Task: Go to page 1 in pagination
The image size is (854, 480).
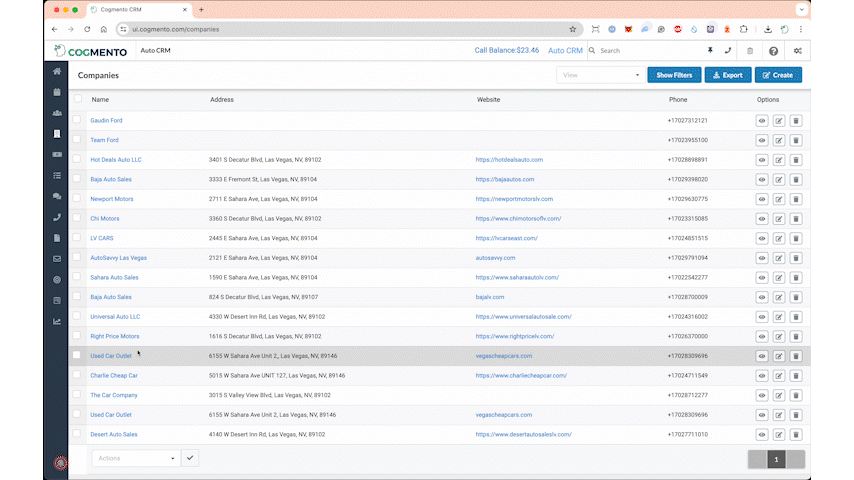Action: tap(776, 459)
